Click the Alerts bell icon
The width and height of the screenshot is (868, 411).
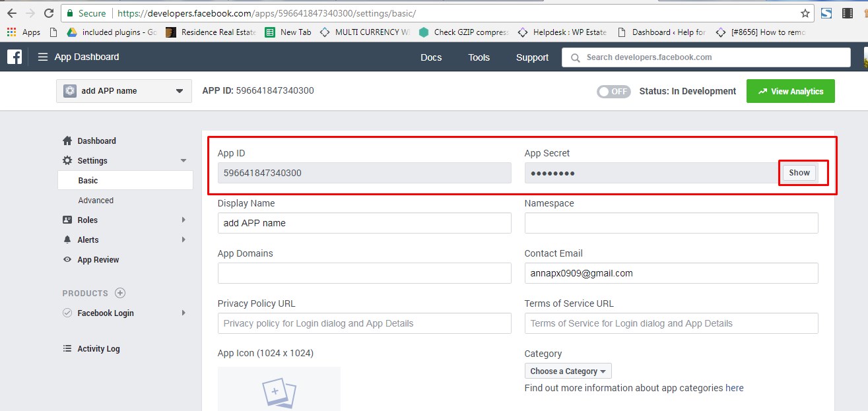67,239
